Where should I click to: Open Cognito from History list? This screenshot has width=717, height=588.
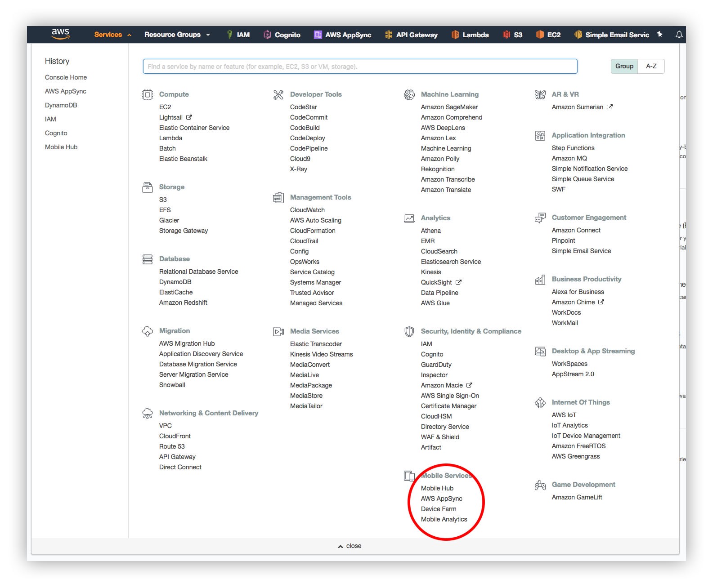[56, 133]
